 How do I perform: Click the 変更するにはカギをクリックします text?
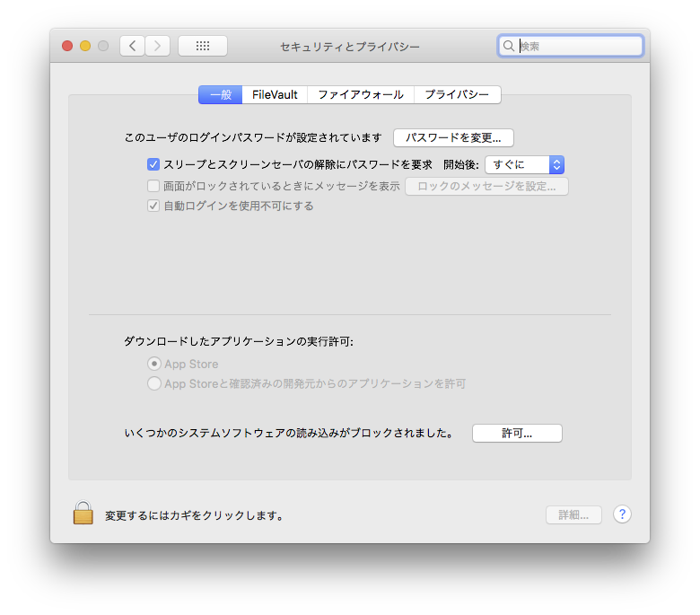(x=194, y=515)
